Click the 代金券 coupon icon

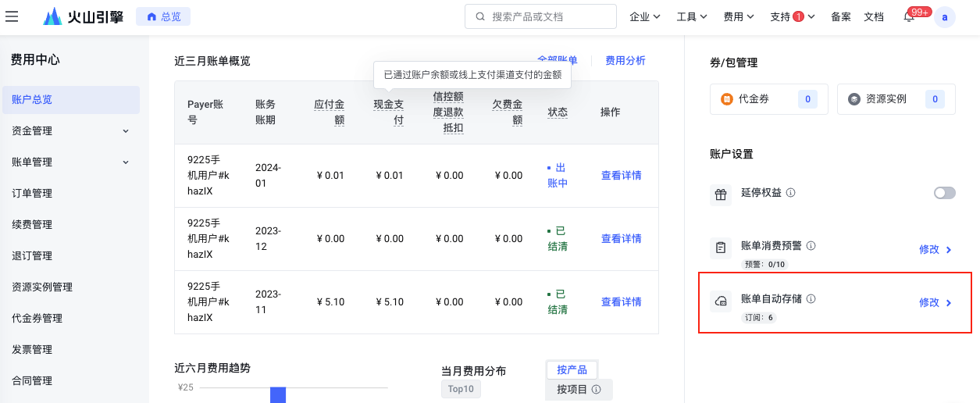[726, 99]
